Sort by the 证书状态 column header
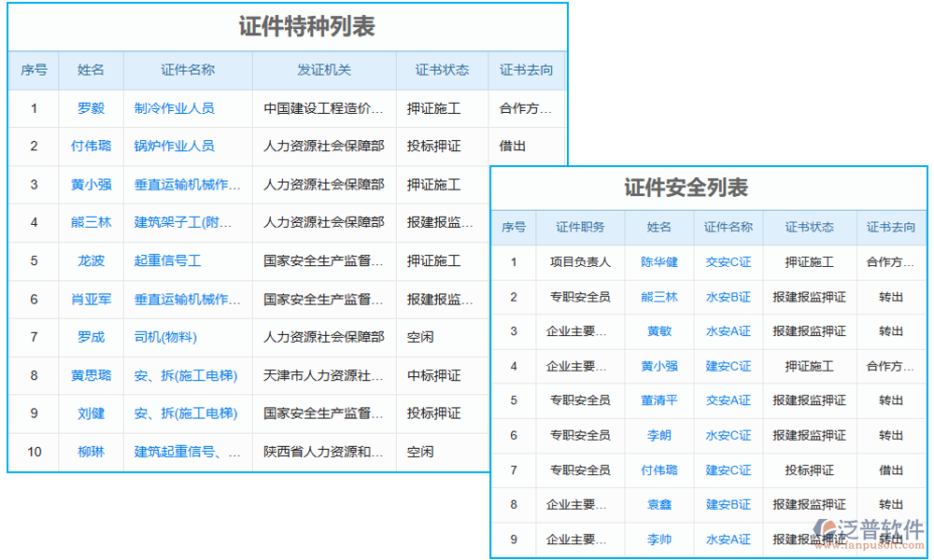934x560 pixels. point(441,71)
